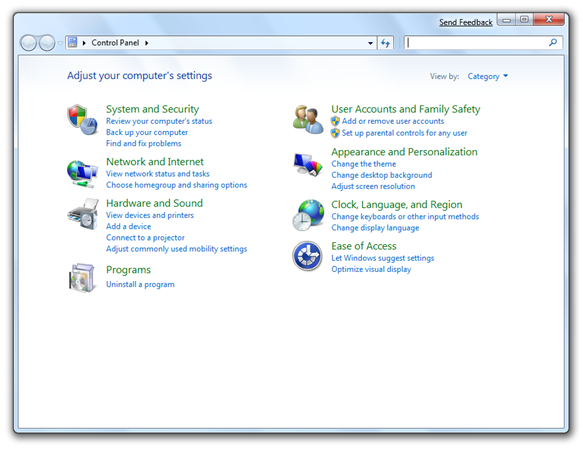The width and height of the screenshot is (583, 449).
Task: Close the Control Panel window
Action: point(549,20)
